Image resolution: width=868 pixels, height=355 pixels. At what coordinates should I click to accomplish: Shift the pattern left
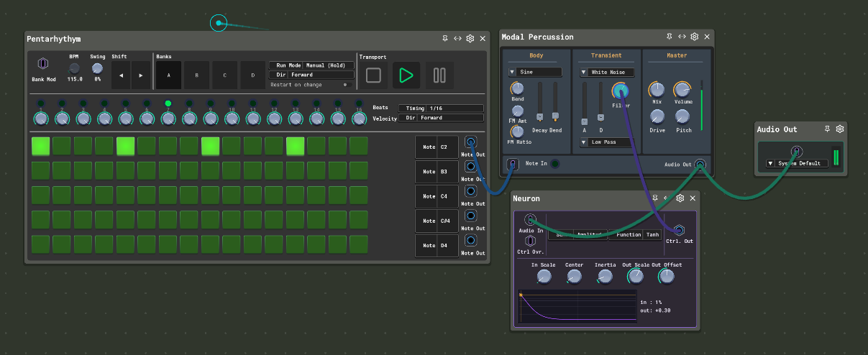(x=121, y=75)
